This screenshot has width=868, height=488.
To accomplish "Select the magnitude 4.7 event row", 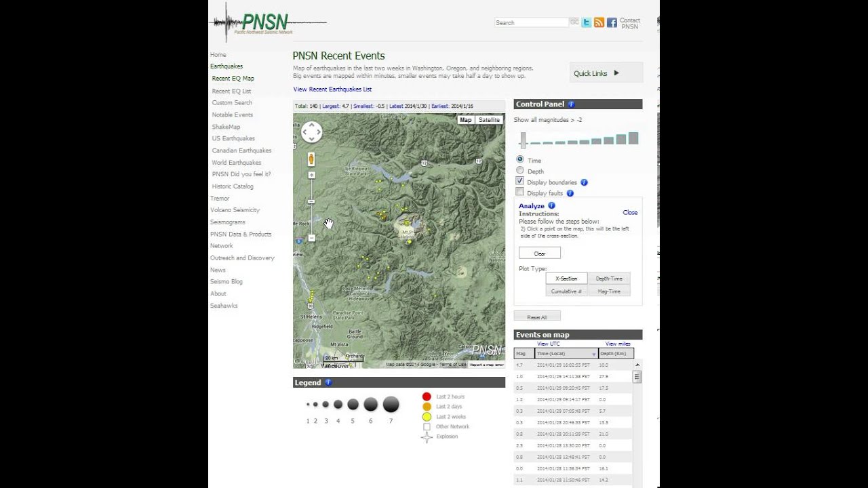I will 574,365.
